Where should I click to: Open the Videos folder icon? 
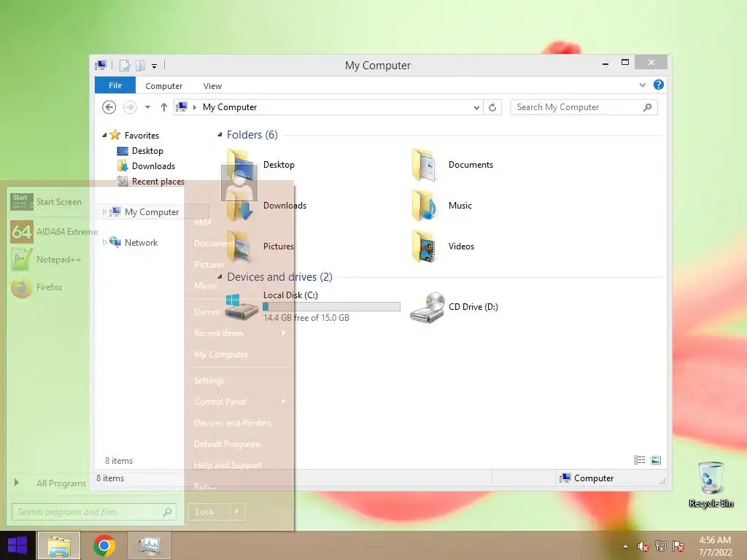(424, 246)
